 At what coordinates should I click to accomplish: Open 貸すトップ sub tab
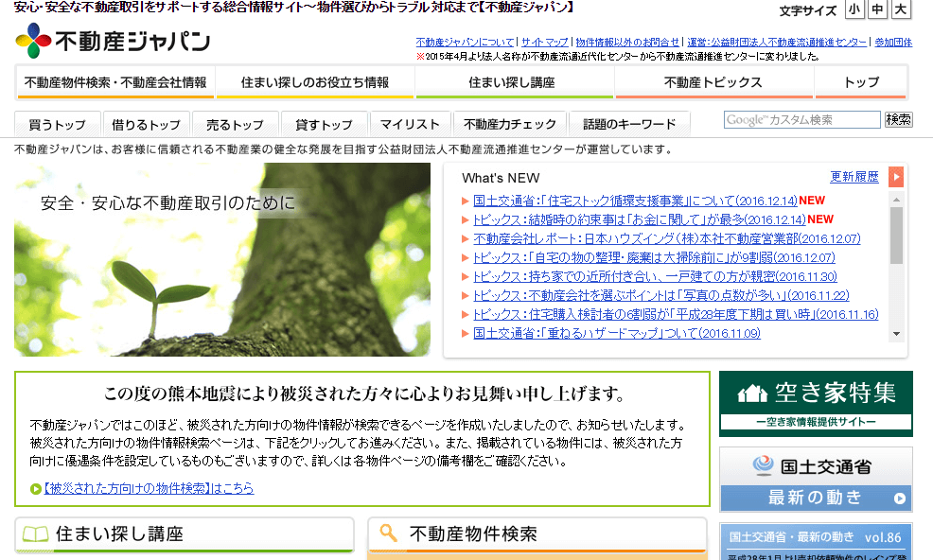pyautogui.click(x=325, y=124)
